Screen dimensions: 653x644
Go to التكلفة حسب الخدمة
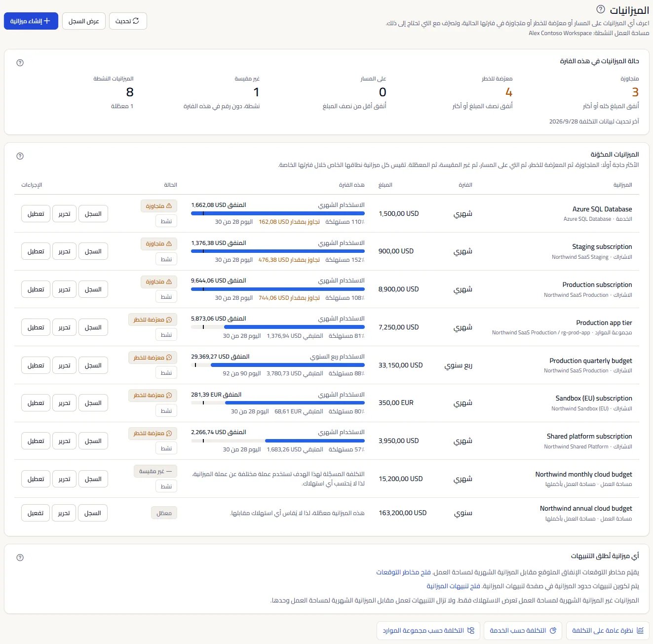(x=523, y=631)
